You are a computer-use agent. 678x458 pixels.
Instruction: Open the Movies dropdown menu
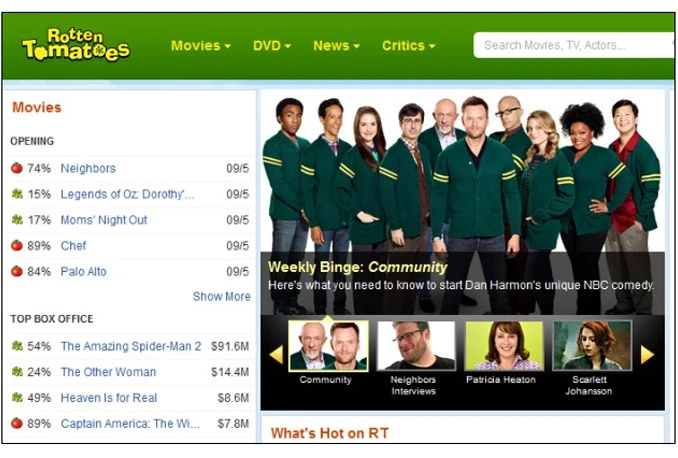coord(201,45)
